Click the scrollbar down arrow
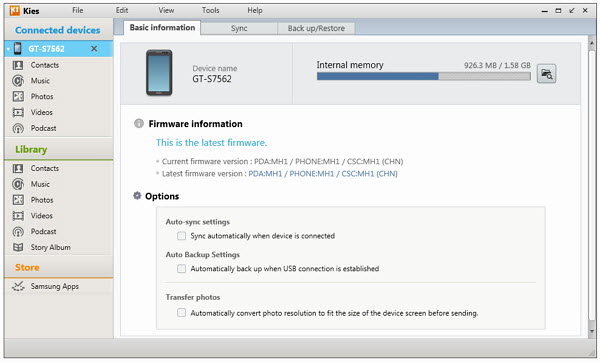Screen dimensions: 600x363 592,331
